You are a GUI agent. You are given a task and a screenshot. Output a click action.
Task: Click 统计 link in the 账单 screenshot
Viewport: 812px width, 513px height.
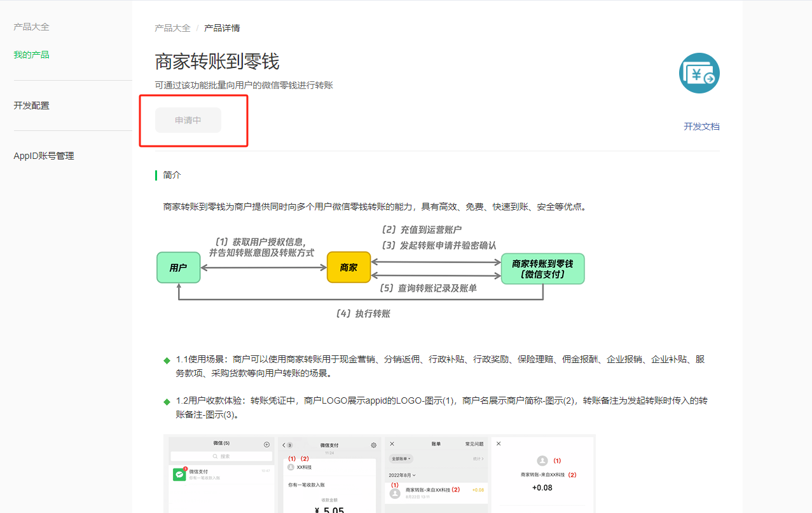pos(478,458)
